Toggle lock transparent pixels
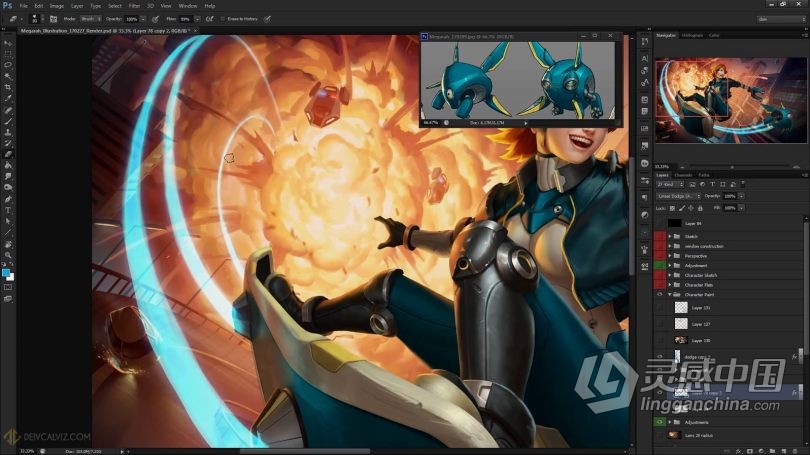Screen dimensions: 810x455 click(x=672, y=208)
